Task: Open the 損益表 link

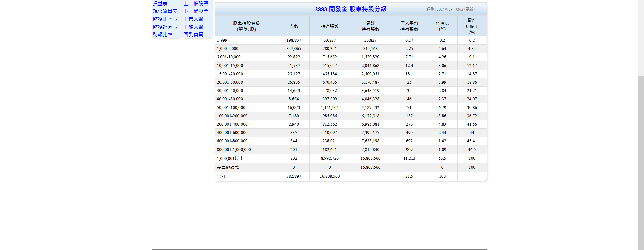Action: [160, 4]
